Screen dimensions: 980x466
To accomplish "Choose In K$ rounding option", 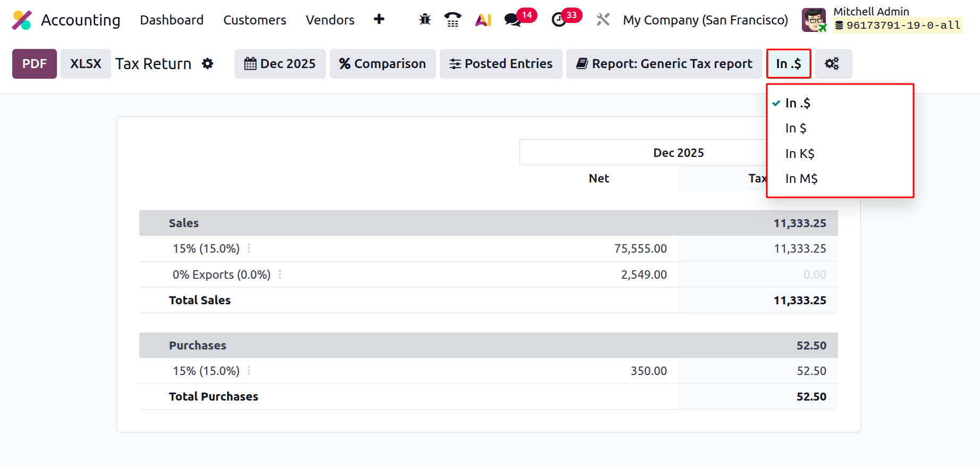I will point(840,154).
